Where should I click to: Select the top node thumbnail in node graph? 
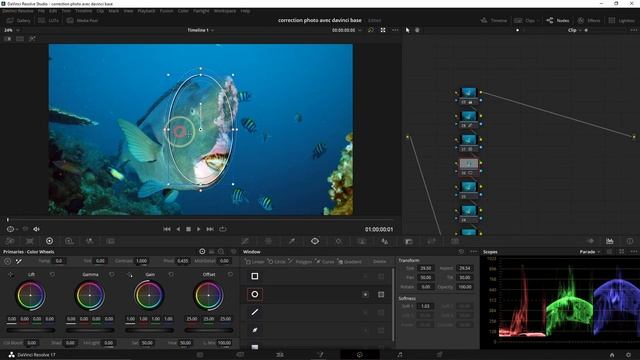click(469, 92)
